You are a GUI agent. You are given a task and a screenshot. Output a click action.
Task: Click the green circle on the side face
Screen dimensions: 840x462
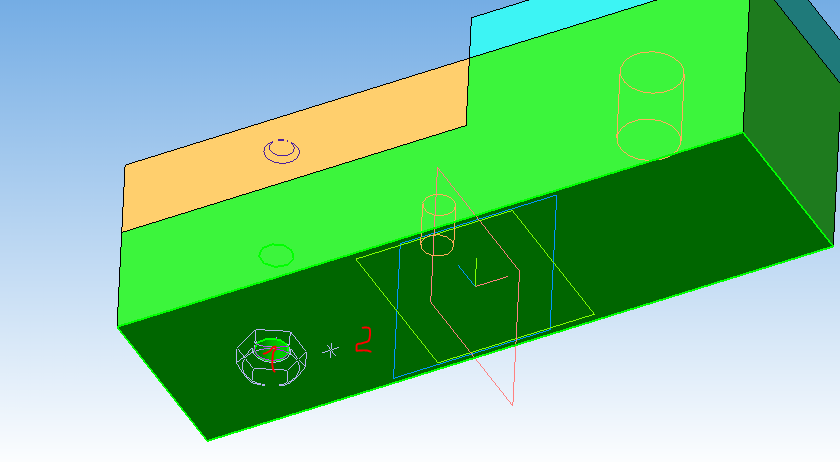click(x=275, y=254)
